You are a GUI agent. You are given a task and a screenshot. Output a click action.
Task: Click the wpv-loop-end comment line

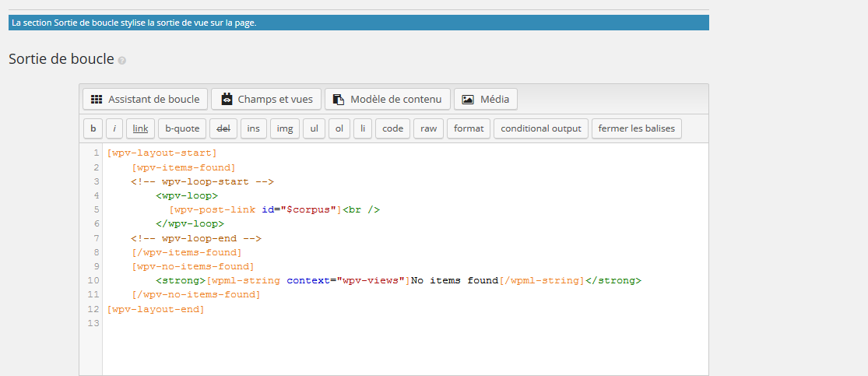196,238
